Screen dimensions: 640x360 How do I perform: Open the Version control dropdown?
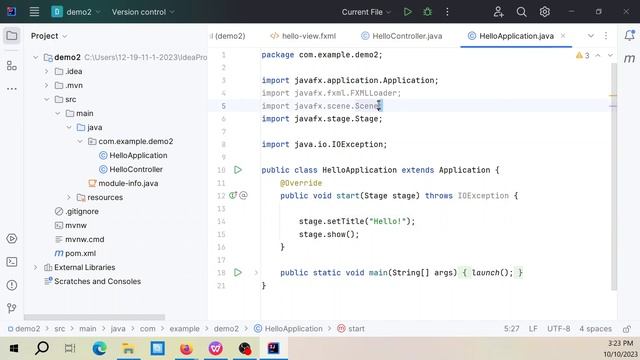point(143,12)
